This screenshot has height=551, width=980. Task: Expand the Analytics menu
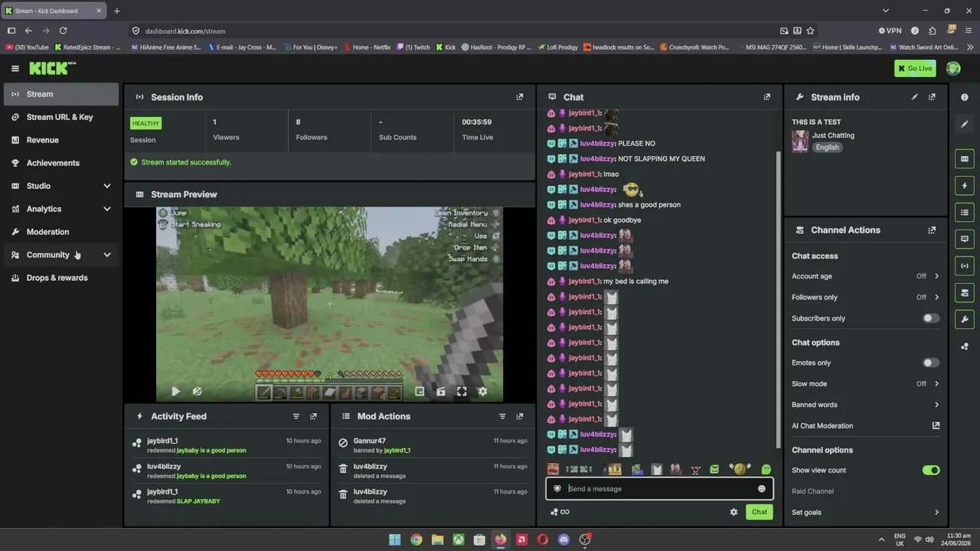[x=61, y=209]
